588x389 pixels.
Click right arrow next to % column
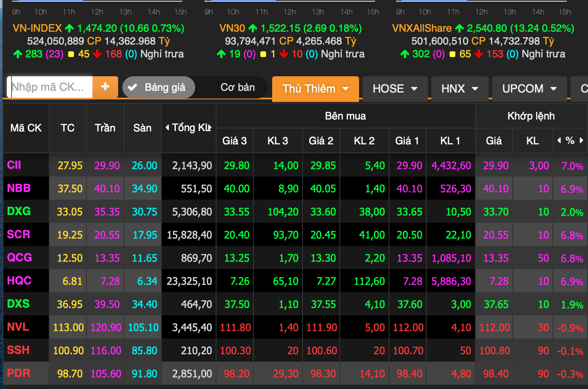(x=581, y=141)
